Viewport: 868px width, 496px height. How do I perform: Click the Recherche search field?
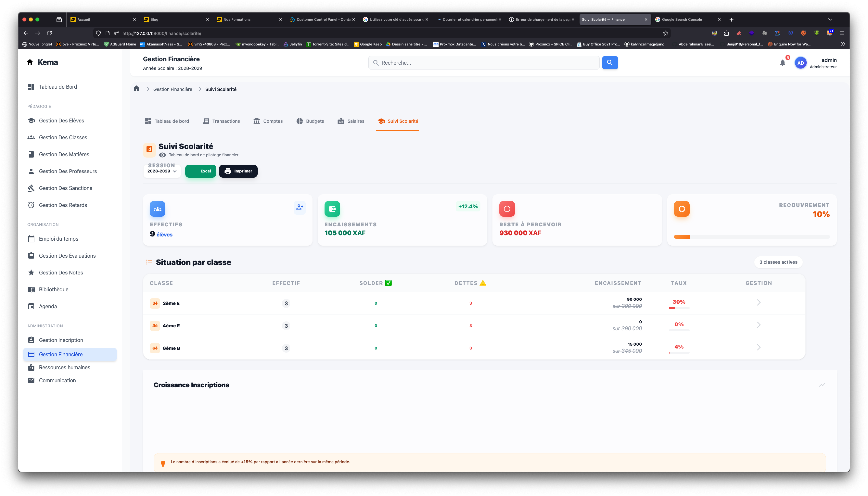point(484,63)
